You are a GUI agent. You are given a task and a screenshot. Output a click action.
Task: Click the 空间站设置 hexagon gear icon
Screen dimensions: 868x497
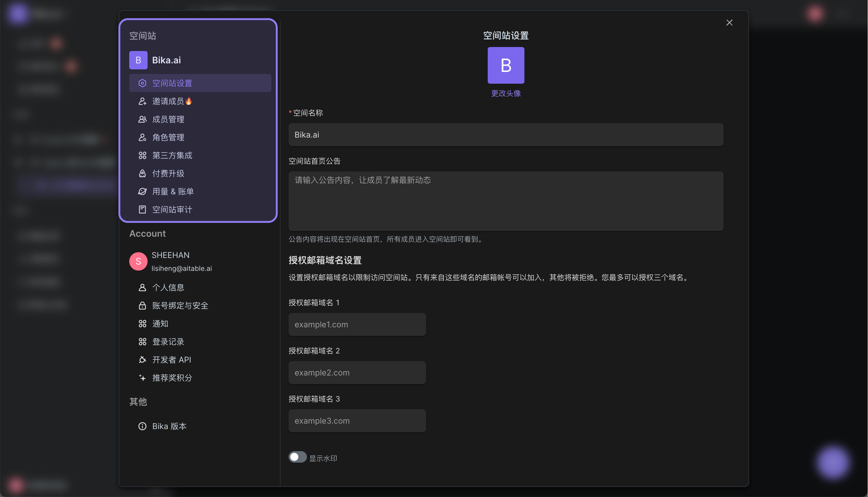click(142, 83)
